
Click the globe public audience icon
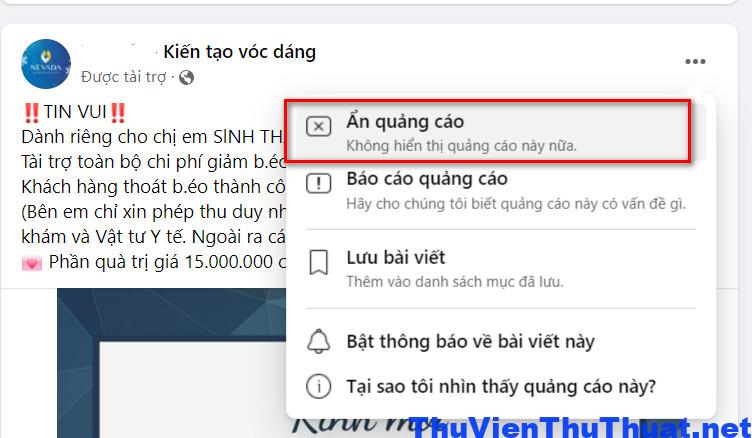(x=187, y=77)
